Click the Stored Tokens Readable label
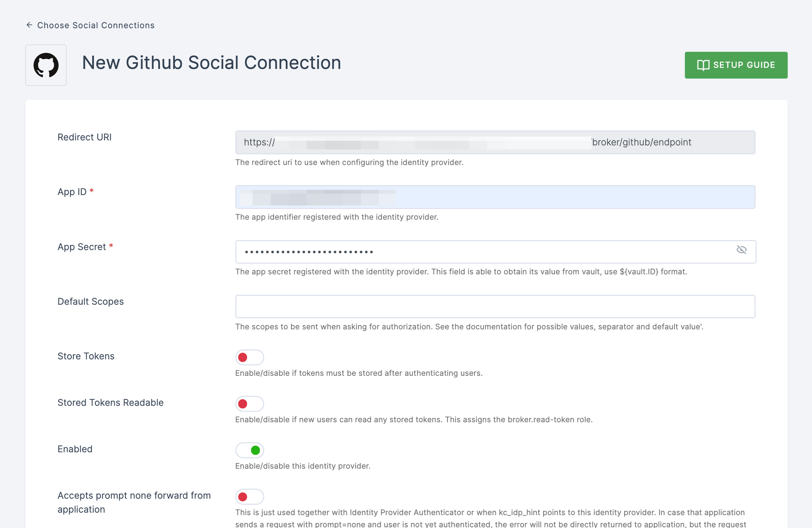The width and height of the screenshot is (812, 528). tap(111, 403)
